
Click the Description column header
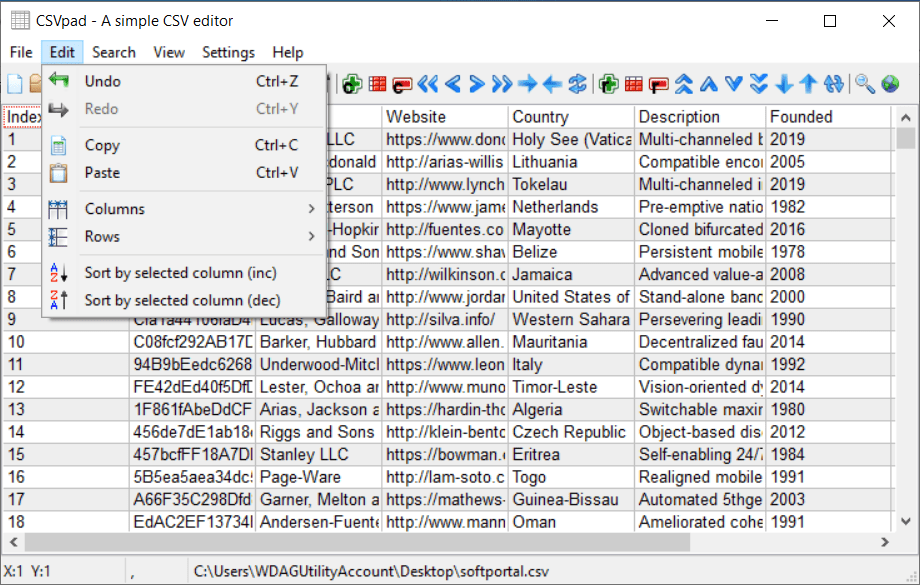pos(700,117)
